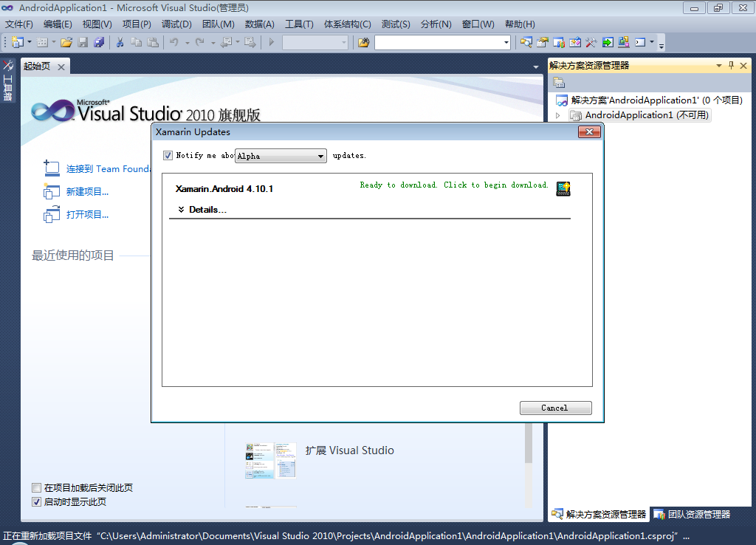This screenshot has width=756, height=545.
Task: Enable closing page after project load checkbox
Action: 36,487
